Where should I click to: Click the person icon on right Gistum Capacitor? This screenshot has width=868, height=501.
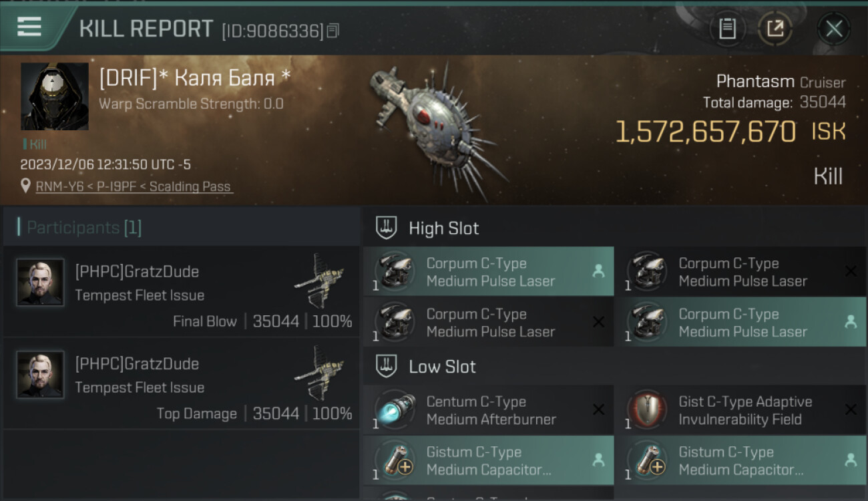851,460
